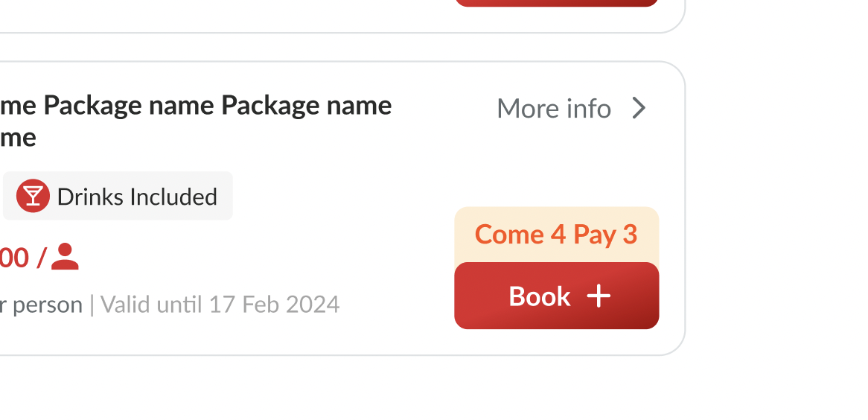Click the red person icon beside price

coord(66,257)
